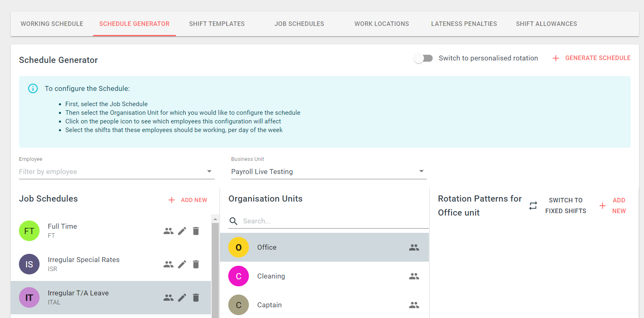Toggle Switch to personalised rotation
Viewport: 644px width, 318px height.
tap(424, 58)
